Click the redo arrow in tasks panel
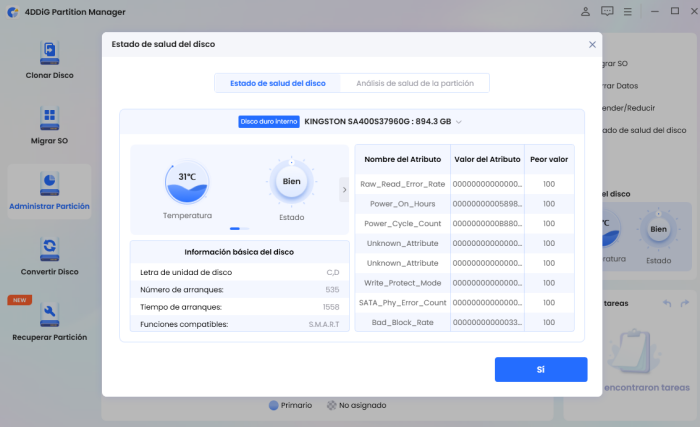The width and height of the screenshot is (700, 427). (684, 303)
